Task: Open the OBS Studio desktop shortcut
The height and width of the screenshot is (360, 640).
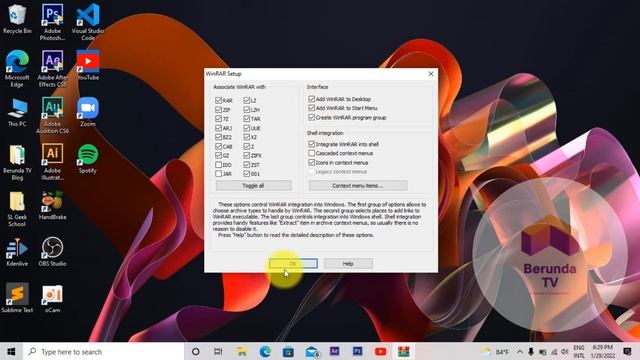Action: point(52,252)
